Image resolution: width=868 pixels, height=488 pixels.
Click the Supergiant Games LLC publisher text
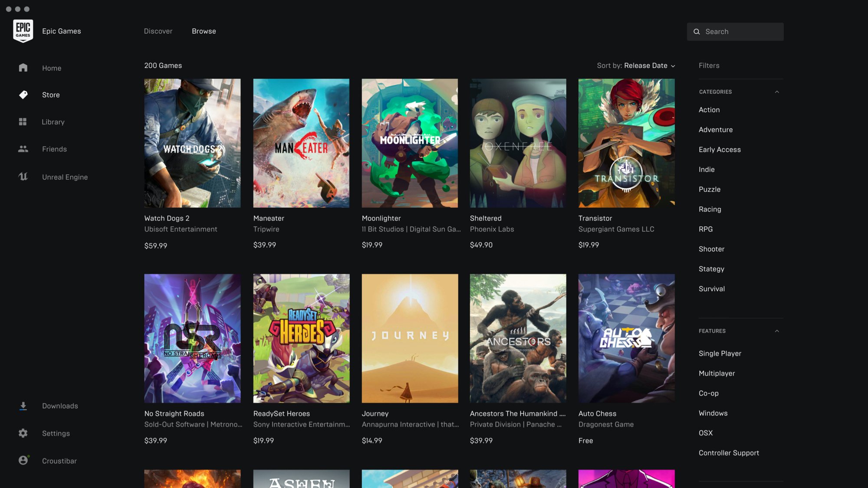616,229
